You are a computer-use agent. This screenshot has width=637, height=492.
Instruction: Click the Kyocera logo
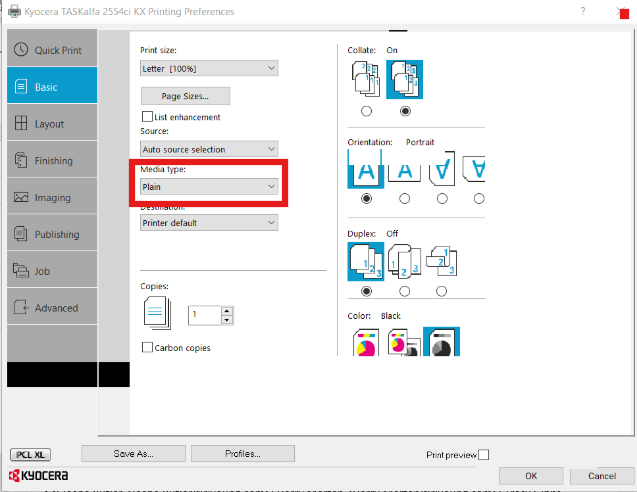pos(39,476)
